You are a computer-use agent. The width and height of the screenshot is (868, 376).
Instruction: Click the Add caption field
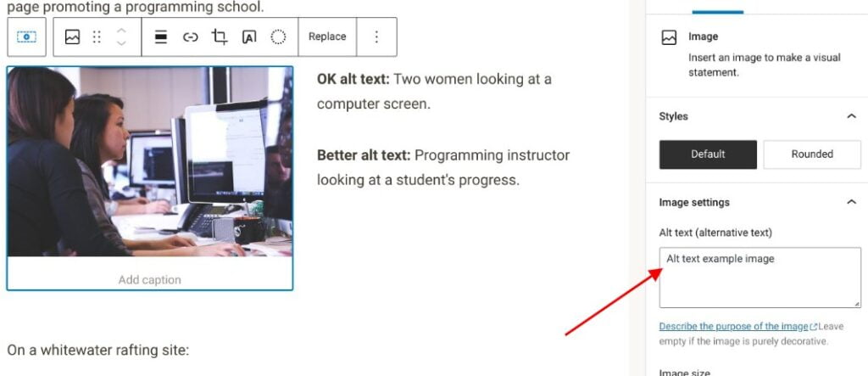(150, 279)
